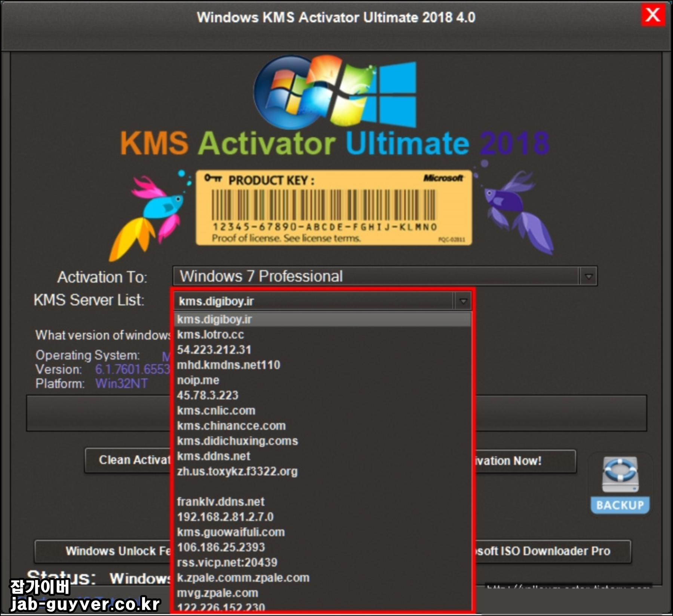Pick kms.cnlic.com in the dropdown list

[x=322, y=411]
